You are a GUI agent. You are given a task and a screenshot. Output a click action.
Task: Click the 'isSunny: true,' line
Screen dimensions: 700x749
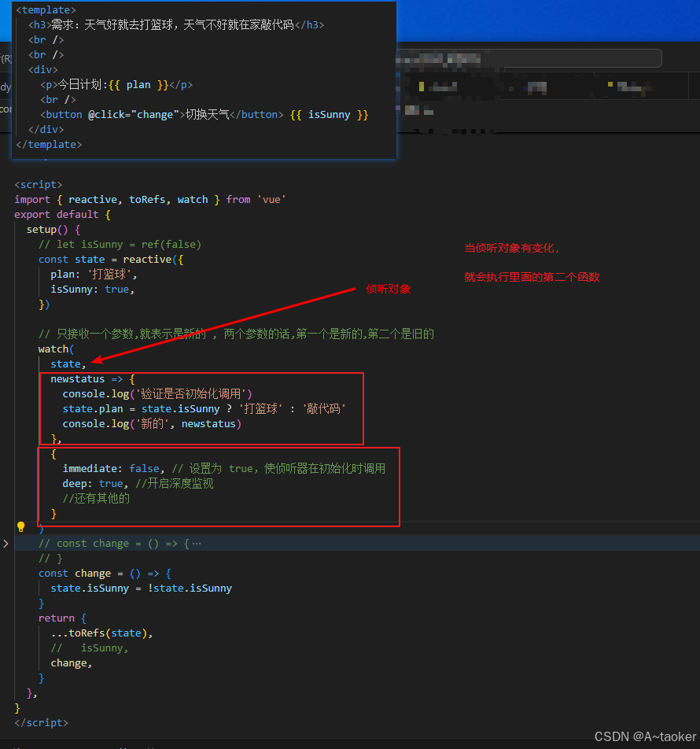[x=93, y=290]
